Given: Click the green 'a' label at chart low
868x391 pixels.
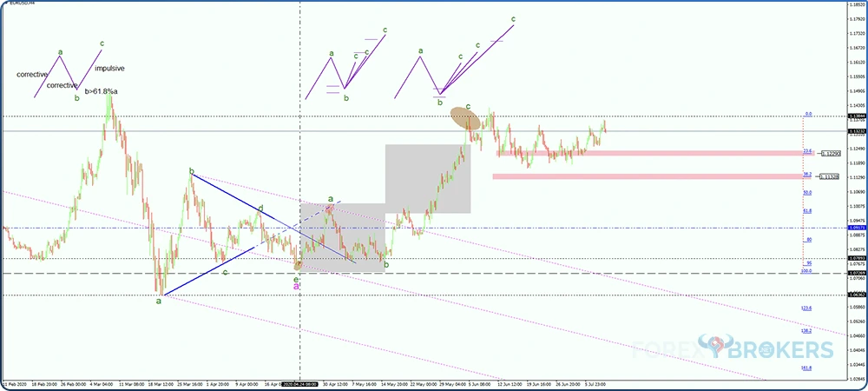Looking at the screenshot, I should pyautogui.click(x=158, y=302).
